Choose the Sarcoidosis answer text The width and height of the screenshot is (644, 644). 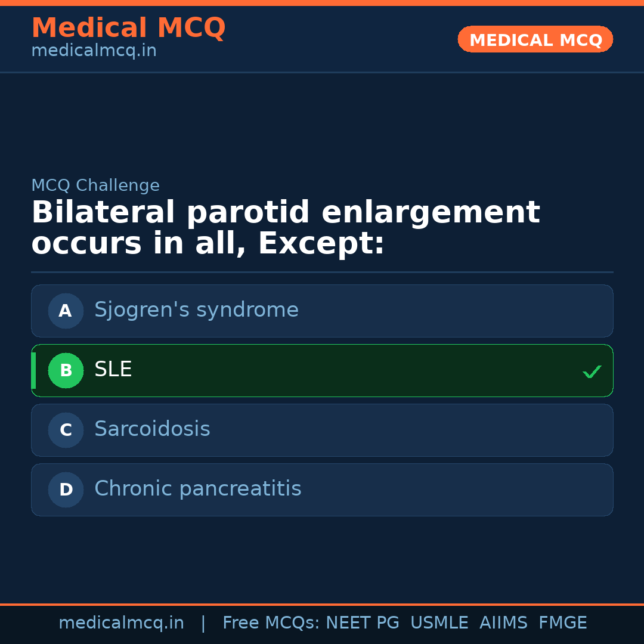click(x=152, y=429)
